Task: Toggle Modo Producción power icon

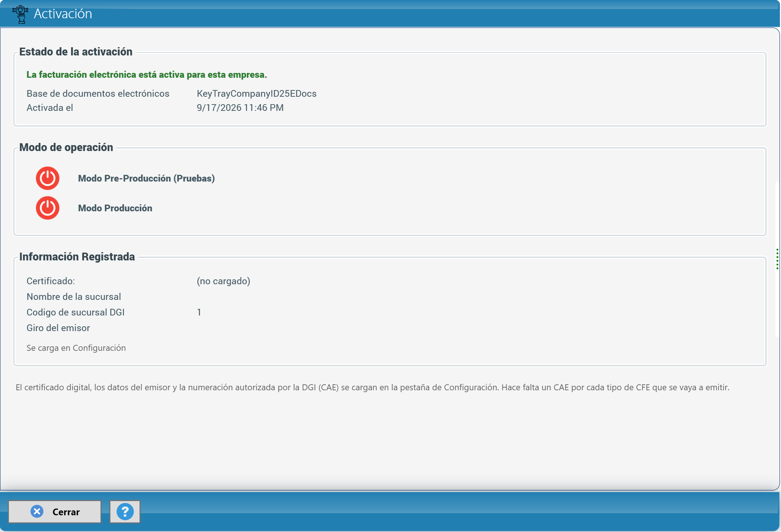Action: tap(48, 208)
